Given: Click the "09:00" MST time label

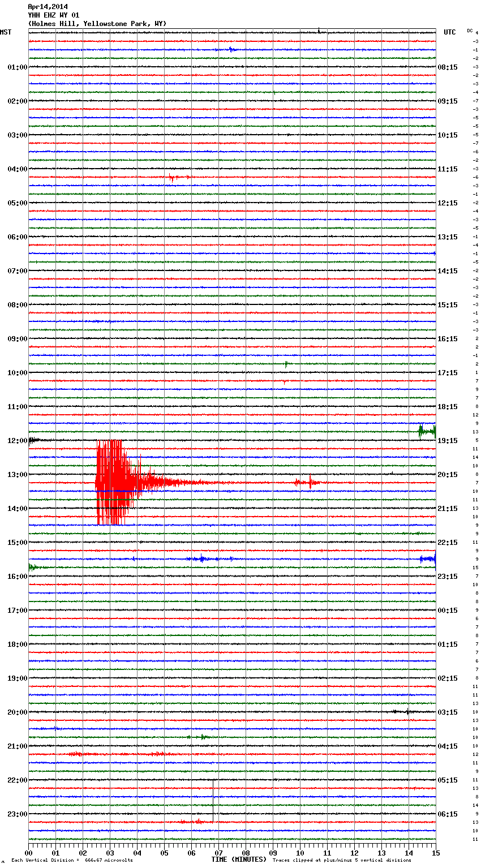Looking at the screenshot, I should [18, 339].
